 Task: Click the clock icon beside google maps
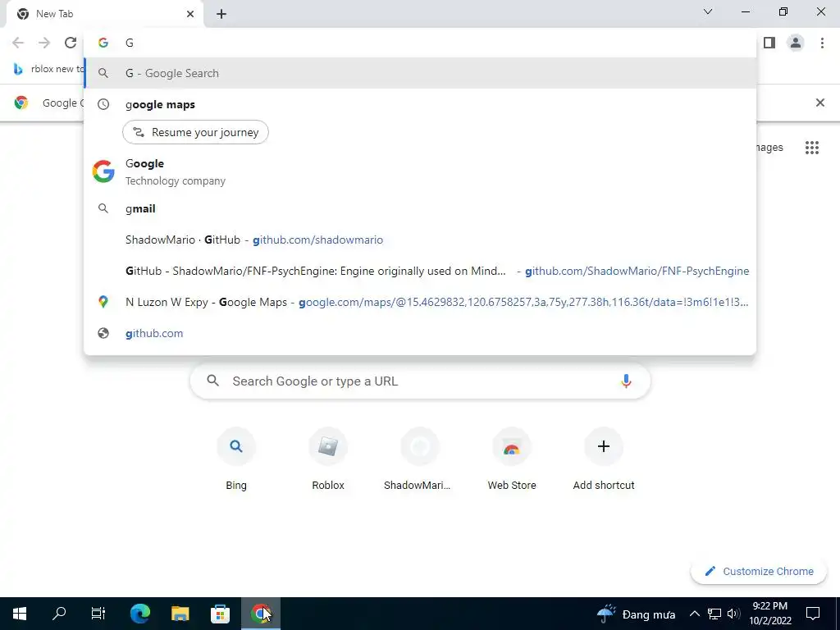(x=103, y=104)
